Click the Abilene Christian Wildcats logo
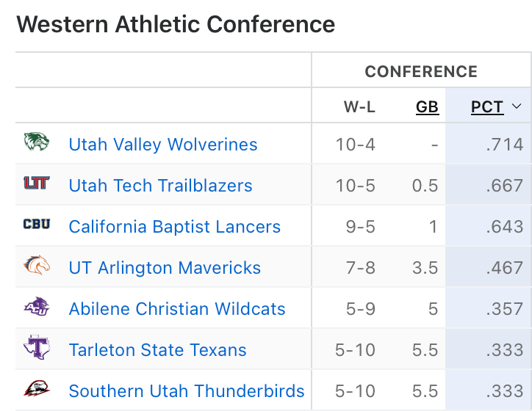This screenshot has height=411, width=532. point(36,307)
